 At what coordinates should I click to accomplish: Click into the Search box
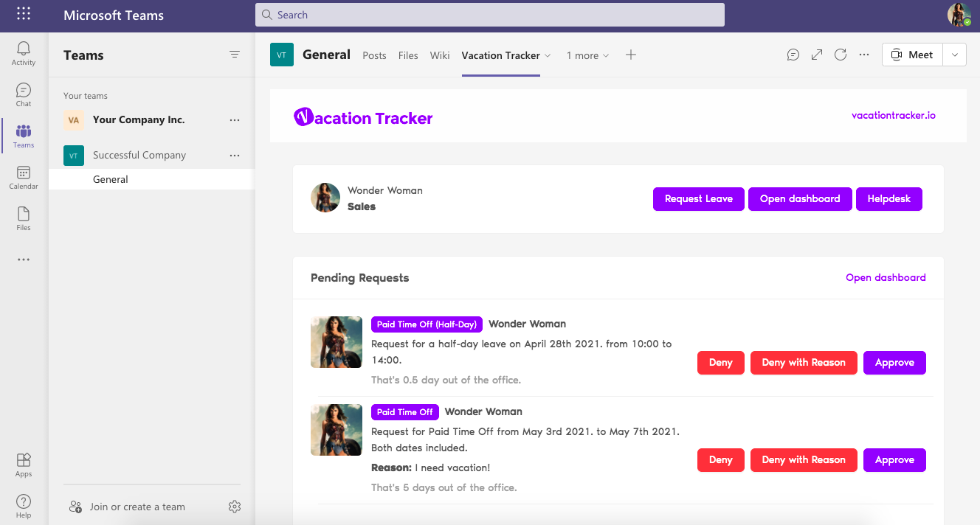tap(490, 15)
